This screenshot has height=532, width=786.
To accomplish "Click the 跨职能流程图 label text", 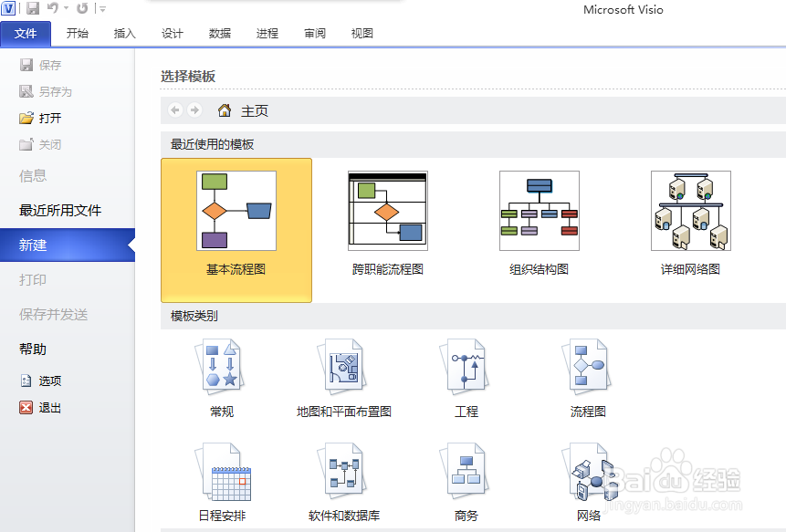I will pos(388,269).
